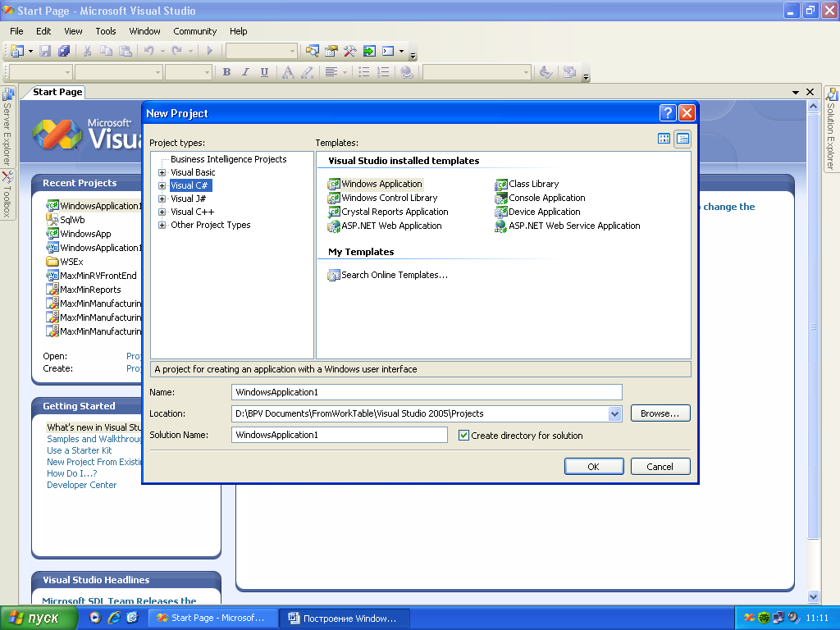Screen dimensions: 840x630
Task: Expand the Visual C++ project types node
Action: coord(162,212)
